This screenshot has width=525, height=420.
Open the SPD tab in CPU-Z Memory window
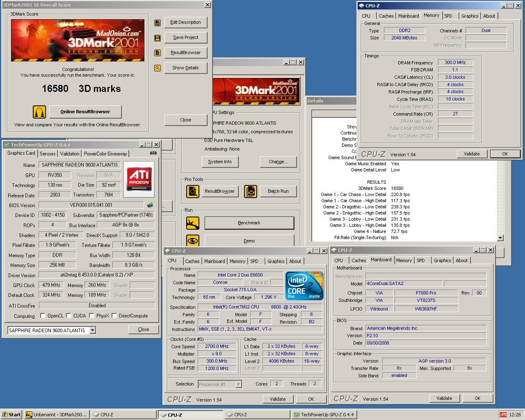coord(448,16)
